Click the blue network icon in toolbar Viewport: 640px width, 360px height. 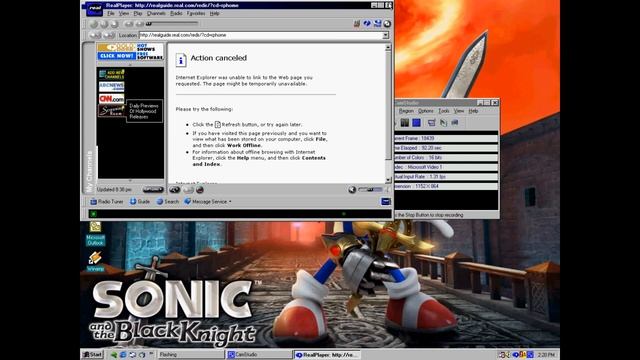coord(377,24)
